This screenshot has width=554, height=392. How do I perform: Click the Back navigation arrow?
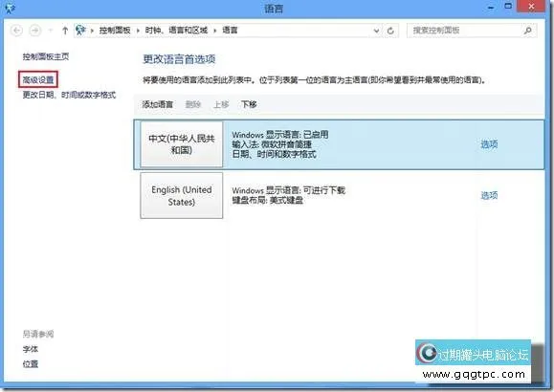tap(16, 31)
